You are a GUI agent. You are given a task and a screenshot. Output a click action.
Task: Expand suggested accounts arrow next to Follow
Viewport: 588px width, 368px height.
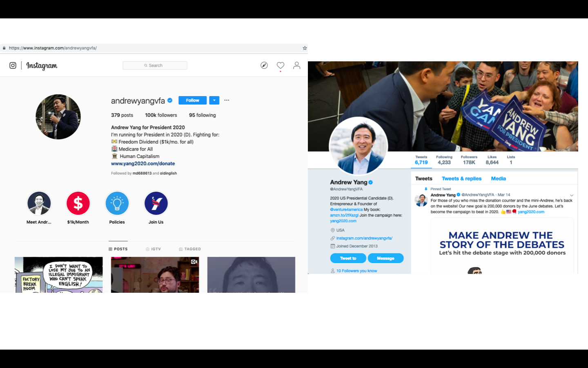214,100
